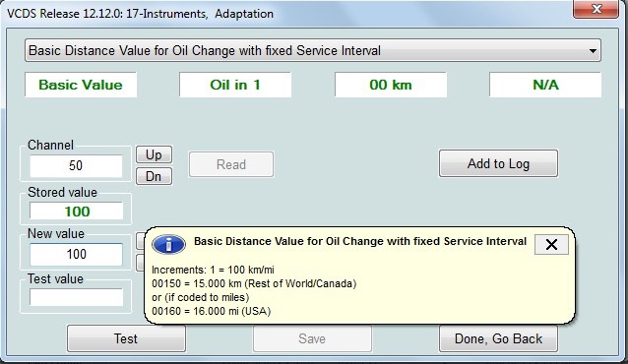628x364 pixels.
Task: Click the Save button
Action: pyautogui.click(x=312, y=338)
